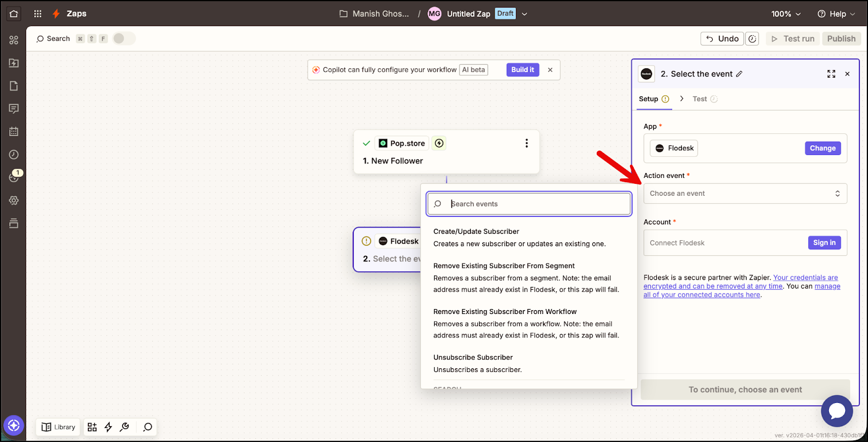This screenshot has width=868, height=442.
Task: Switch to the Test tab
Action: point(700,99)
